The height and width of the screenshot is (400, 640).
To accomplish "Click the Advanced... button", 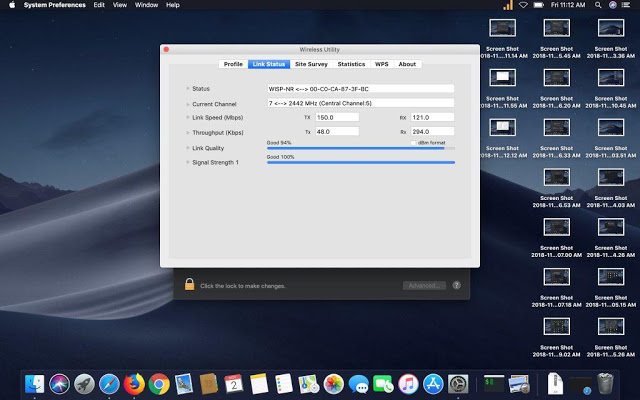I will [424, 285].
